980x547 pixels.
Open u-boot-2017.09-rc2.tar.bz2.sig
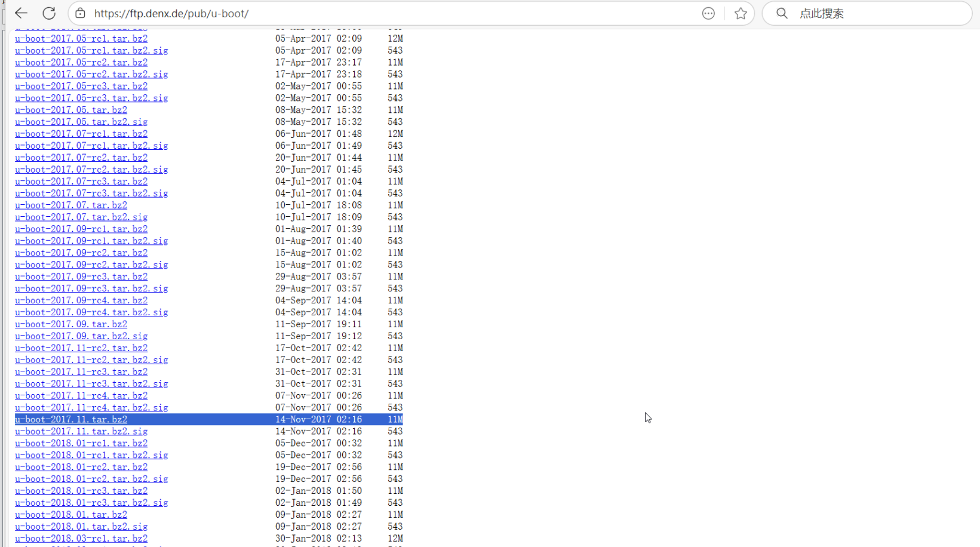click(x=91, y=265)
